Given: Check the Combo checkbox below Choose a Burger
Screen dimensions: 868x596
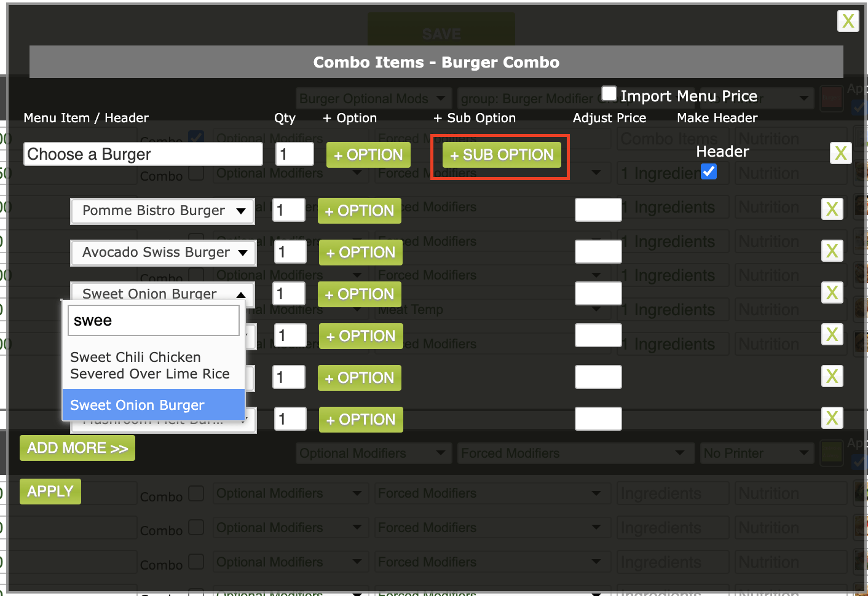Looking at the screenshot, I should [x=196, y=174].
